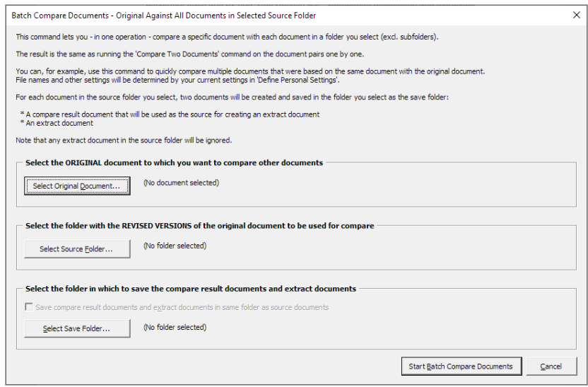Close the Batch Compare Documents window
Screen dimensions: 588x387
577,15
